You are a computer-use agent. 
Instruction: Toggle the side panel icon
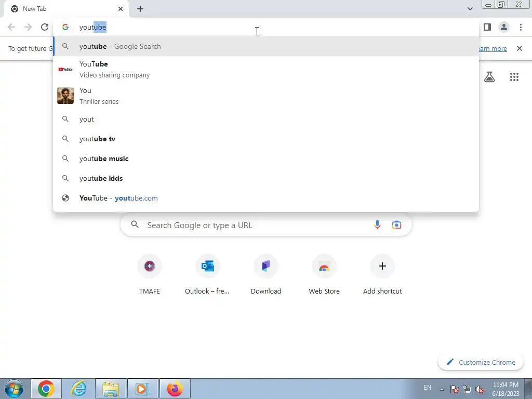tap(487, 27)
